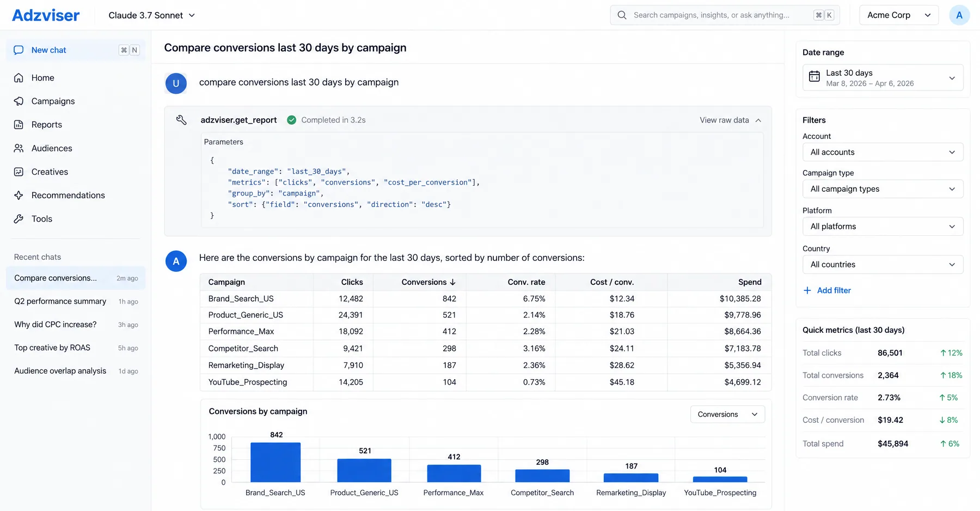Click the Recommendations sparkle icon
The height and width of the screenshot is (511, 980).
[19, 195]
